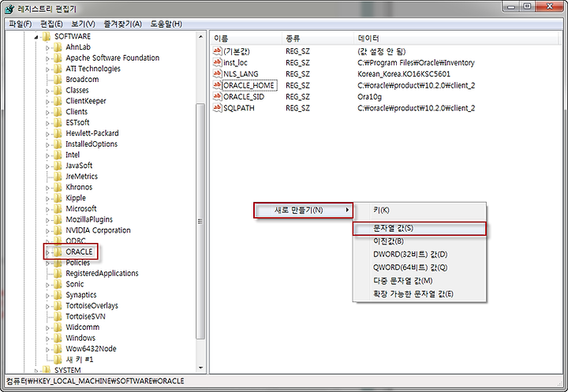Click the 데이터 column header

(x=457, y=39)
